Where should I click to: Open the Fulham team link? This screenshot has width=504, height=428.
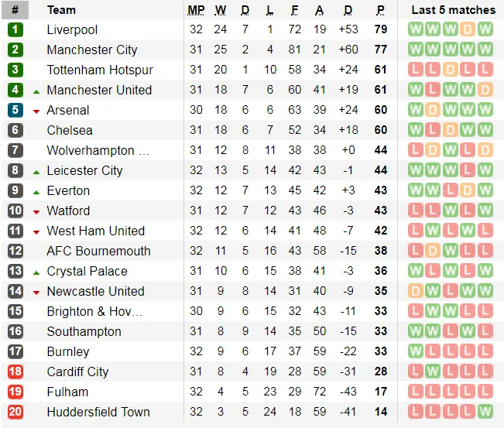[67, 392]
